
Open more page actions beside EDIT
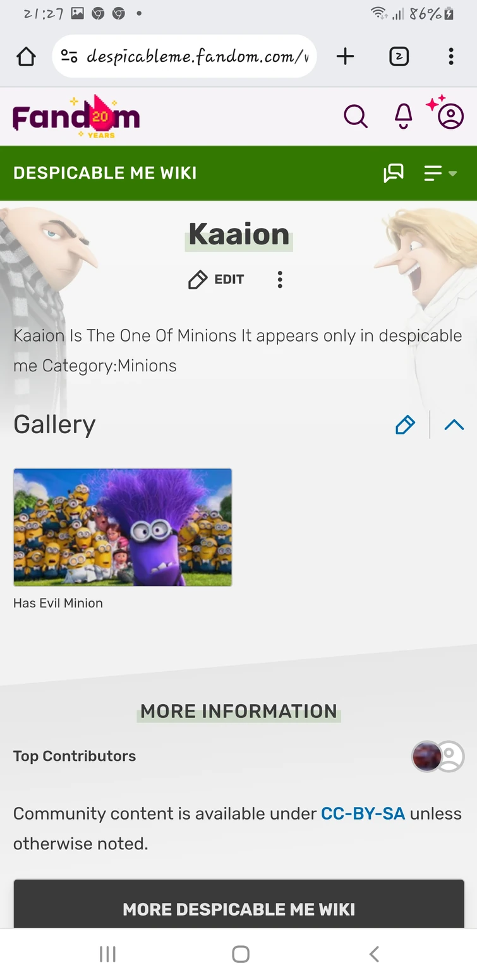tap(280, 280)
